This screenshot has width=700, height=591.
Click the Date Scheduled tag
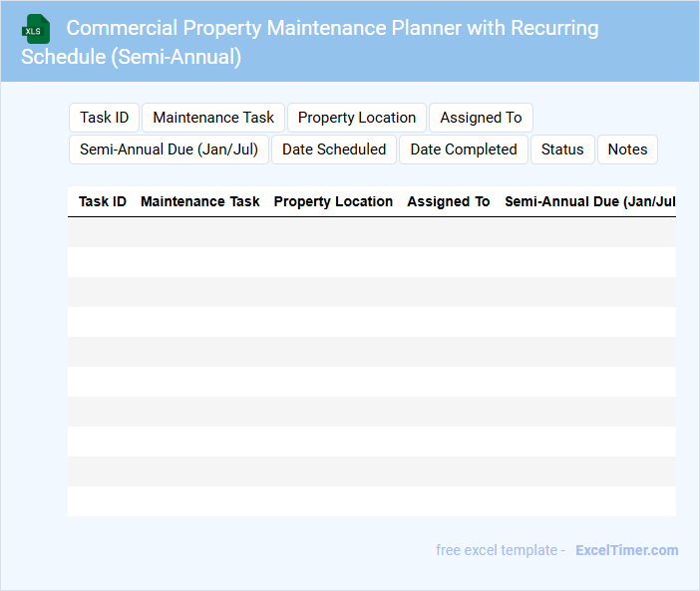pos(334,149)
